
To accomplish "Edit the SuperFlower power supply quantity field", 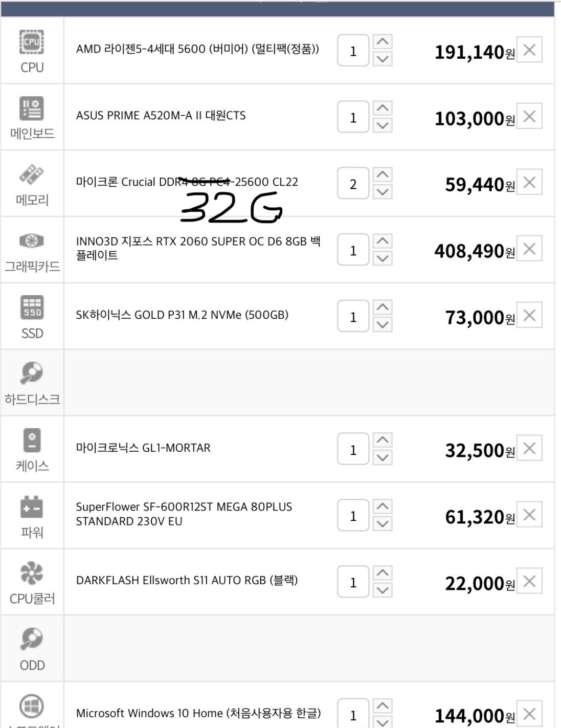I will pos(353,516).
